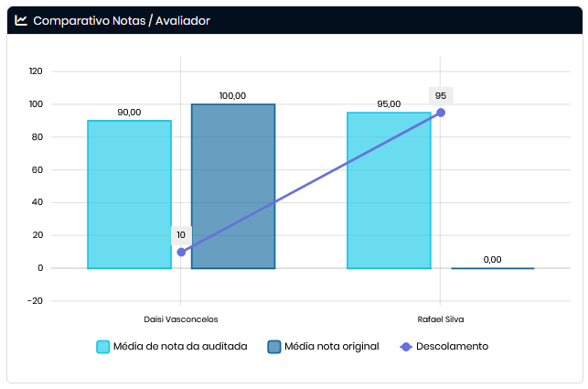The image size is (588, 389).
Task: Select Daisi Vasconcelos light blue 90,00 bar
Action: pos(129,194)
